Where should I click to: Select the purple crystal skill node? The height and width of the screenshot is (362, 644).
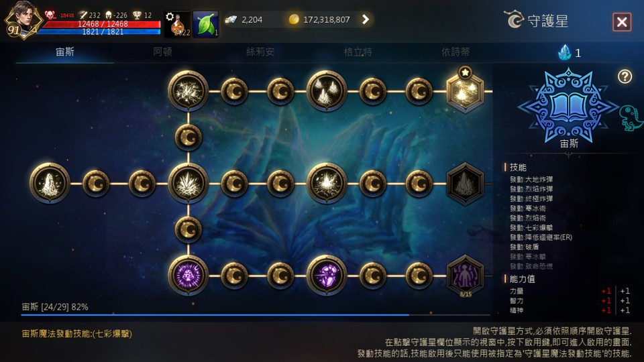[327, 275]
